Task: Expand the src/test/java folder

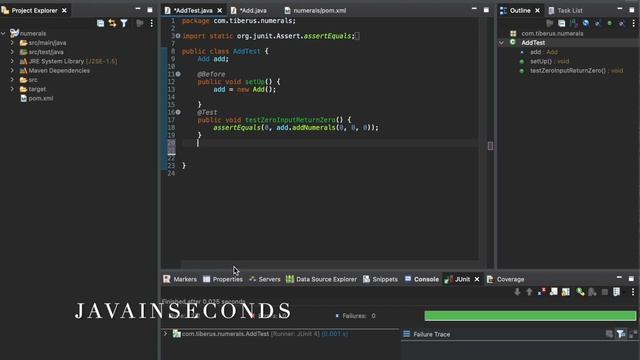Action: click(12, 52)
